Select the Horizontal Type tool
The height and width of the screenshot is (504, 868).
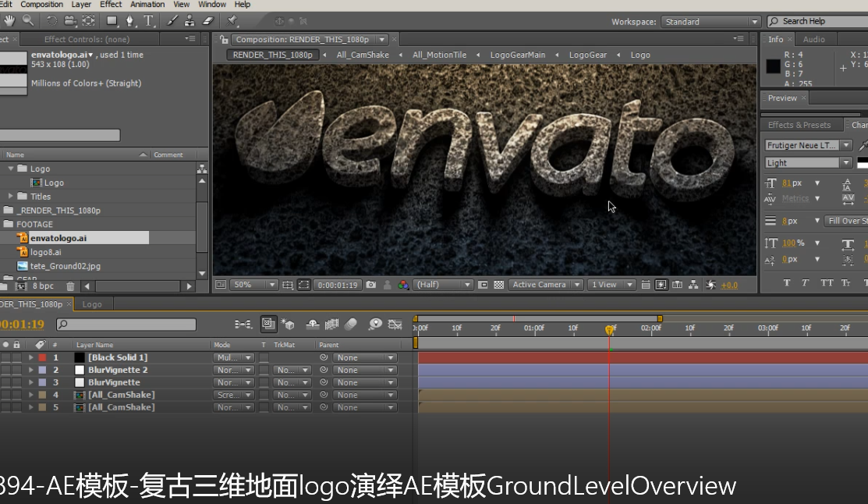(148, 21)
